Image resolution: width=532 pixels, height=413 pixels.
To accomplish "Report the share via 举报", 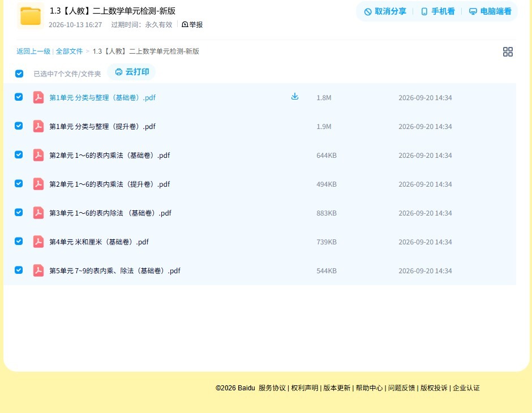I will click(x=192, y=25).
